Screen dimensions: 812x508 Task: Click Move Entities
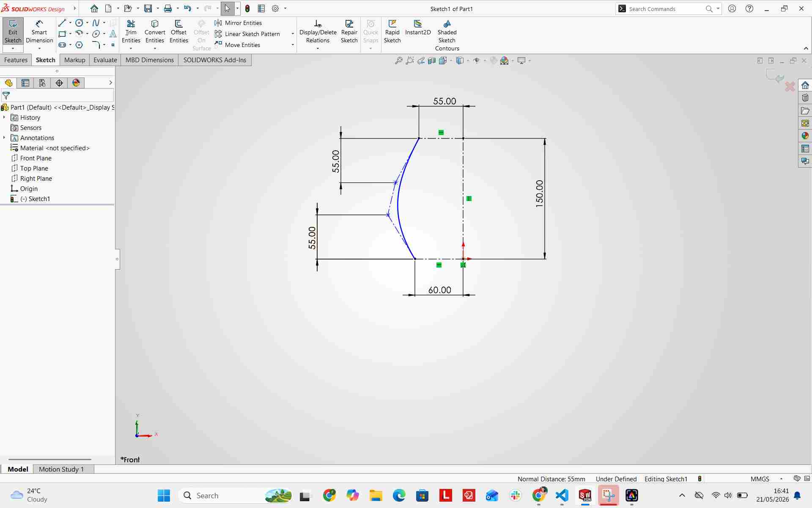tap(238, 45)
